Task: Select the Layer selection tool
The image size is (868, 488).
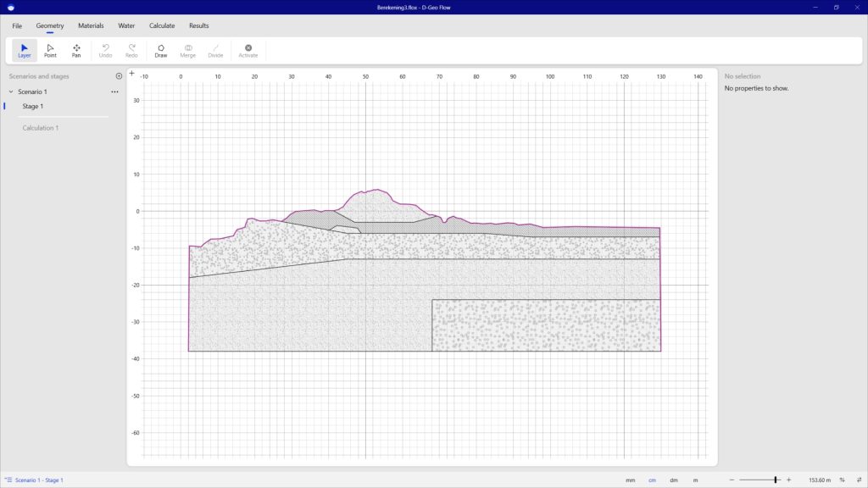Action: 25,51
